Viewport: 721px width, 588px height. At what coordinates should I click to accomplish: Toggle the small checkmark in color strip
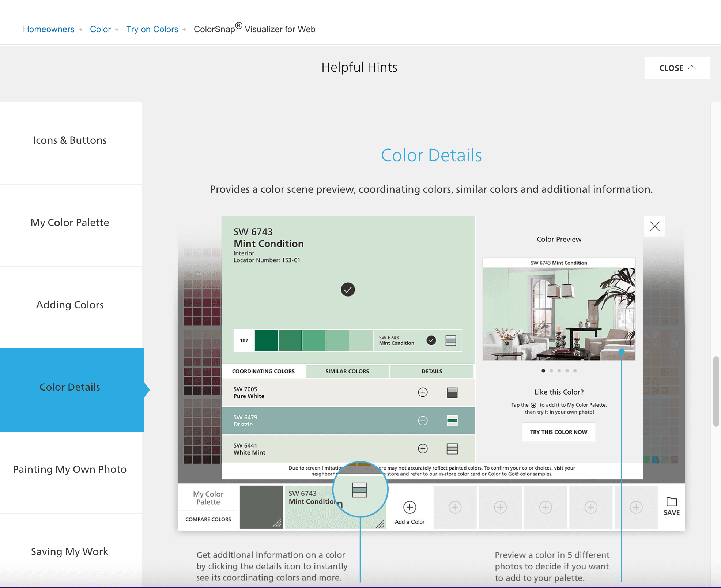coord(431,340)
